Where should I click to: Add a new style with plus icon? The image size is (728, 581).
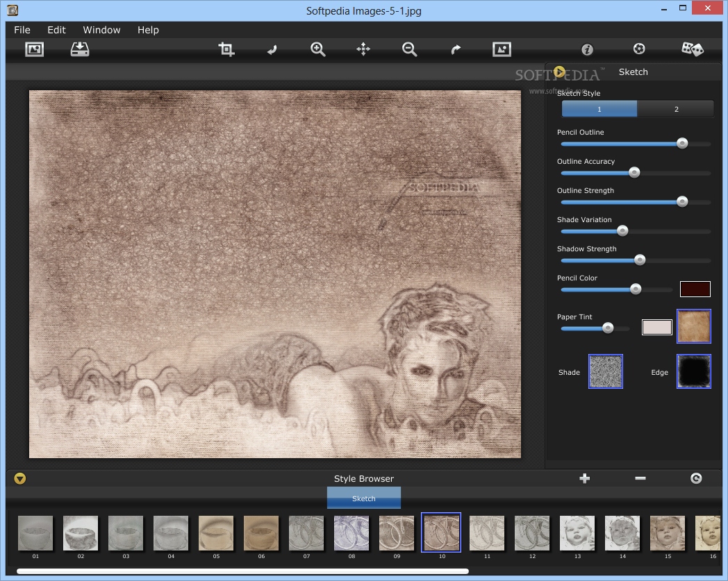584,478
